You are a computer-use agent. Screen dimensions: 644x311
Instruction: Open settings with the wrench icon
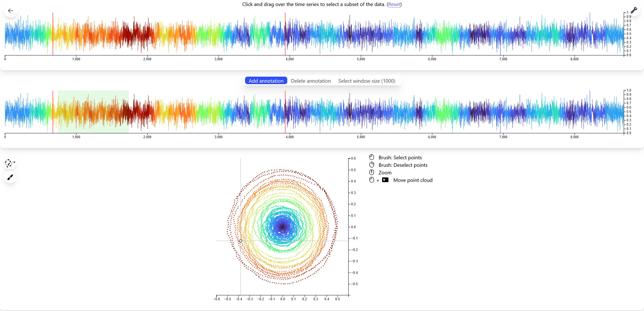click(634, 10)
